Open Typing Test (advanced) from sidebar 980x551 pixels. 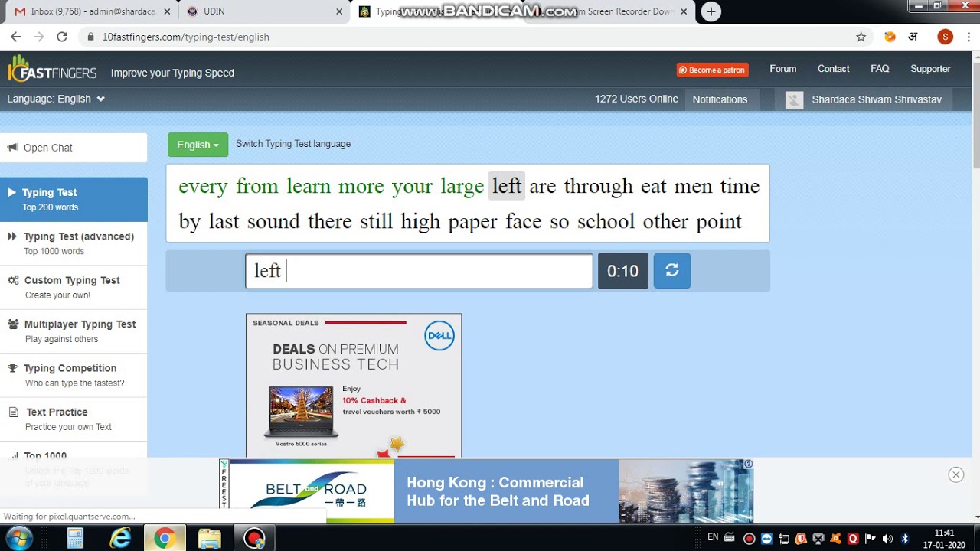click(73, 243)
